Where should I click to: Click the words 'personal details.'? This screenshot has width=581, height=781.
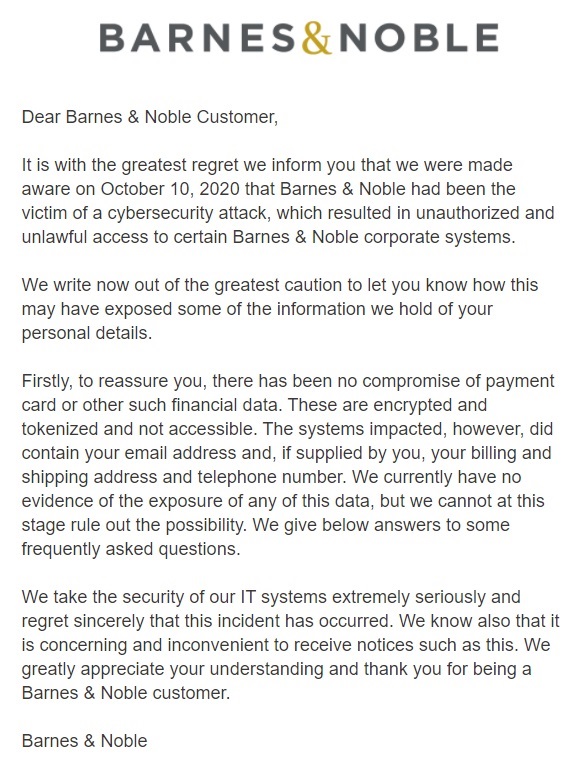pos(87,333)
